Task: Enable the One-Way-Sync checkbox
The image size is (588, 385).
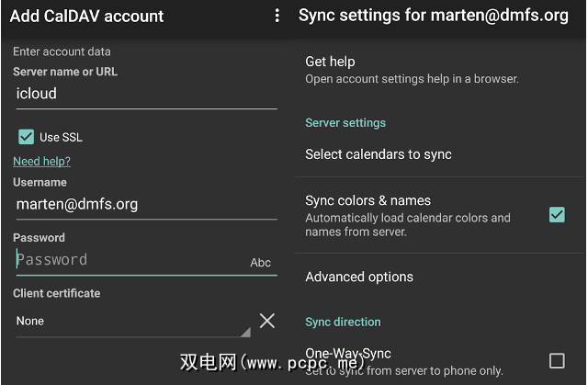Action: click(557, 360)
